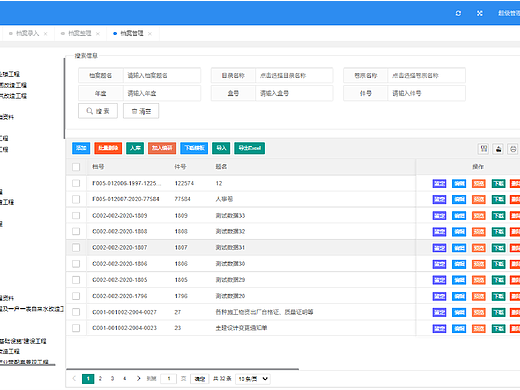
Task: Click the purple action button for row F005-012006-1997
Action: click(x=439, y=183)
